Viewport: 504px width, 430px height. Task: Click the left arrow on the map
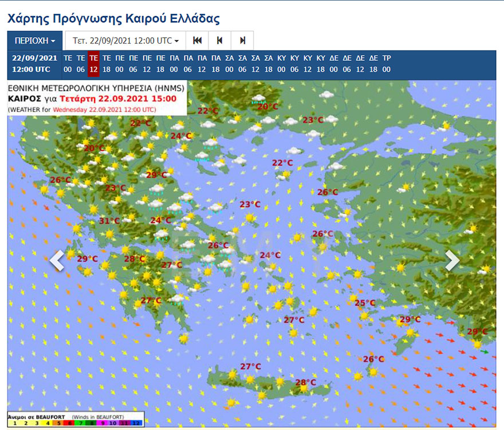coord(57,261)
